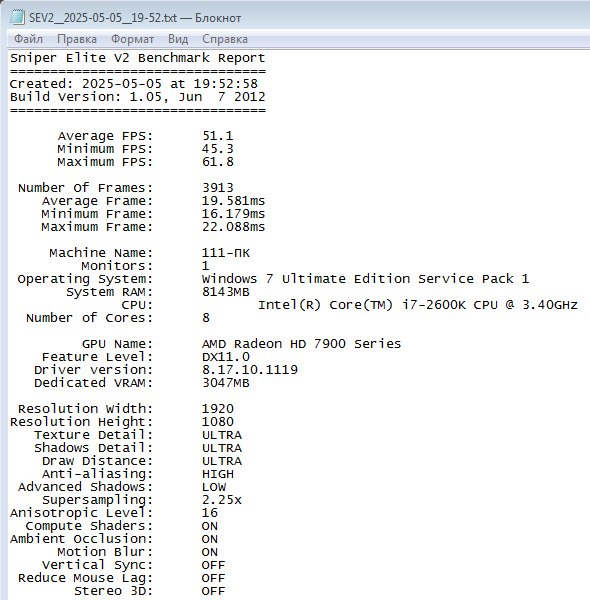
Task: Click the label Operating System:
Action: point(85,279)
